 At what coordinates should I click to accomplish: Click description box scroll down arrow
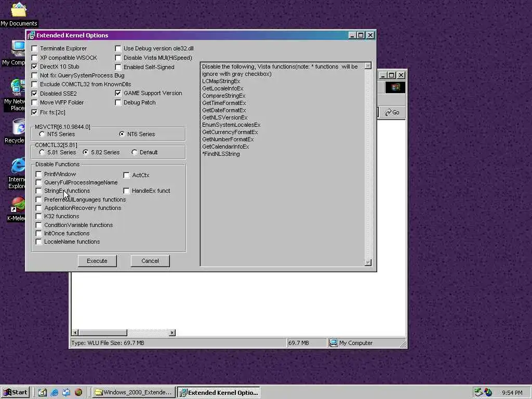point(368,262)
